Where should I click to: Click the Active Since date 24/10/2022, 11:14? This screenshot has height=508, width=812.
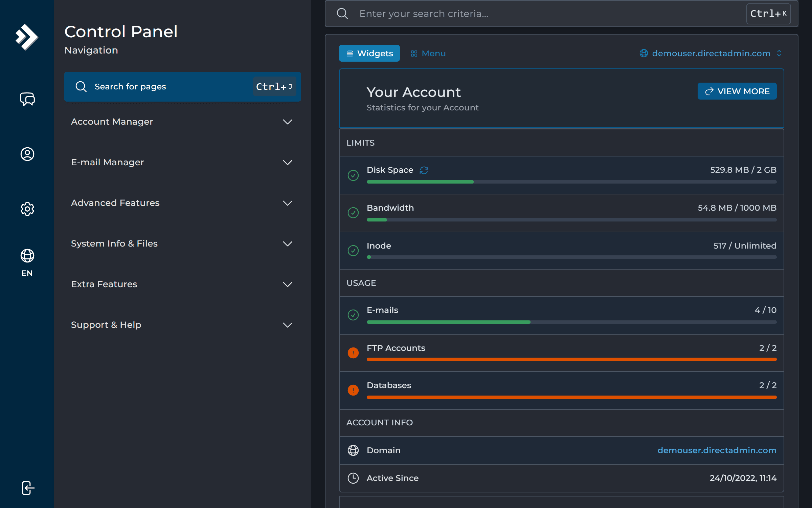743,478
